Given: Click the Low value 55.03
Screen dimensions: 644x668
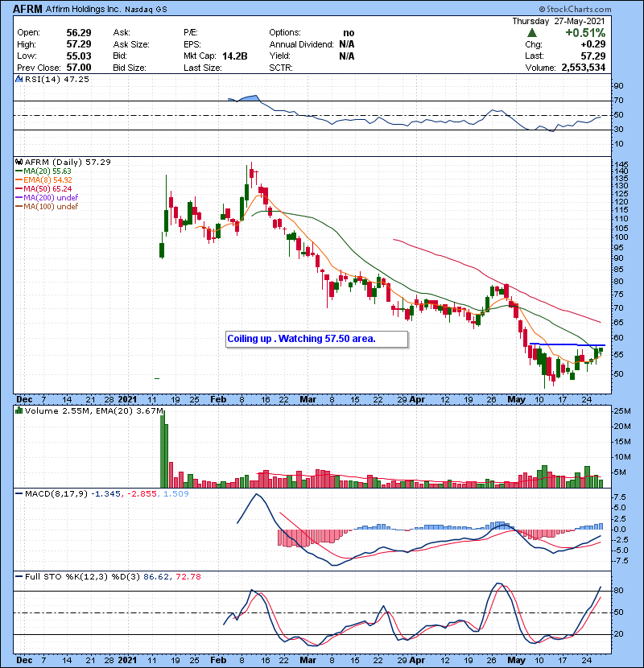Looking at the screenshot, I should click(x=79, y=56).
